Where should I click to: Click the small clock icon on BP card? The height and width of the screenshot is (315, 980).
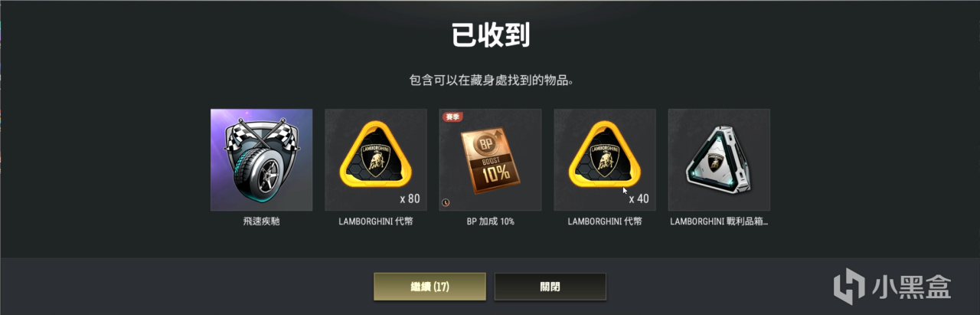click(446, 203)
